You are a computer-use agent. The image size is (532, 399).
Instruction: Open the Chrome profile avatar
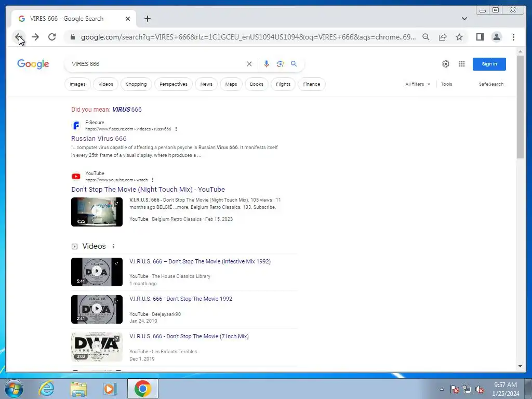pyautogui.click(x=496, y=37)
